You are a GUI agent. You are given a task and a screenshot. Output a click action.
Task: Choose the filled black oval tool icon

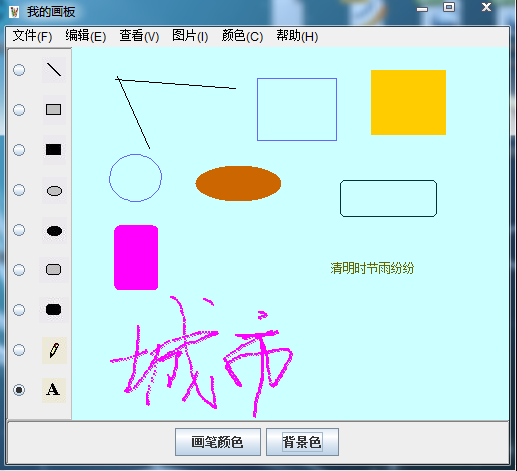coord(54,231)
